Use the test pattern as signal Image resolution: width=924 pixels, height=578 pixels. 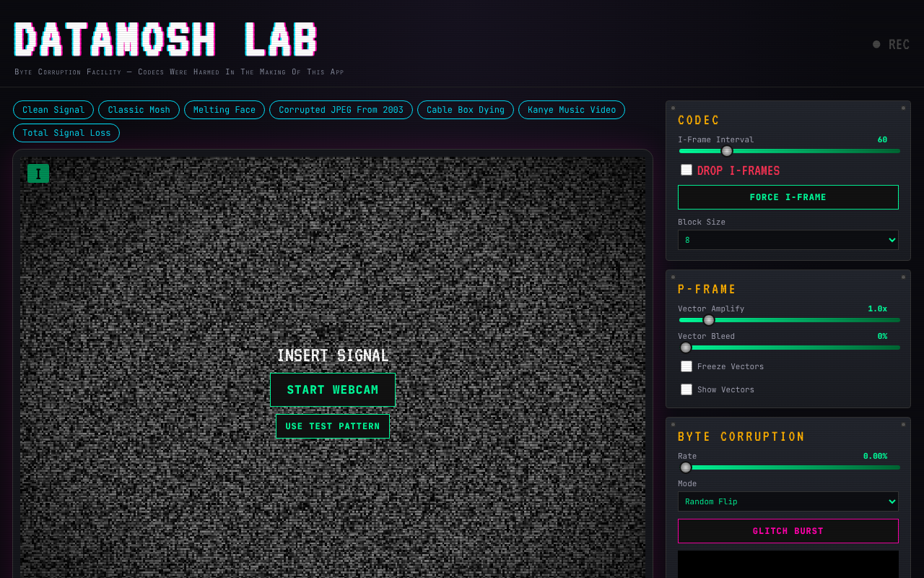333,426
